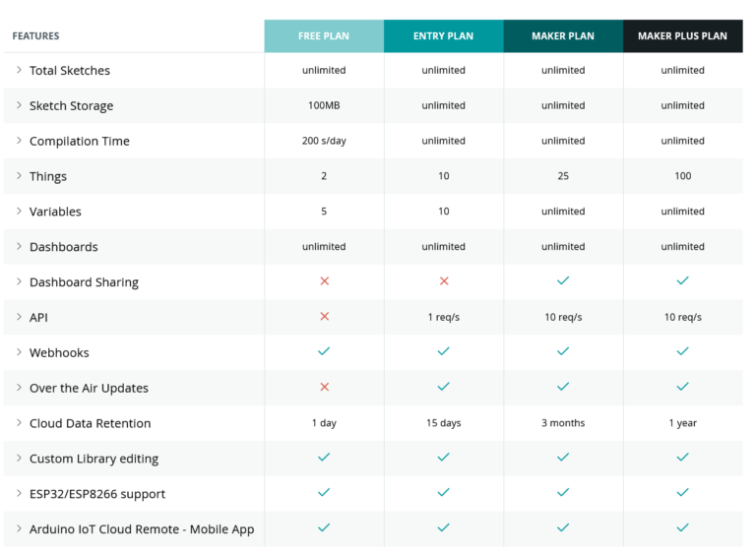Click red X for Free Plan API
This screenshot has width=756, height=555.
(324, 317)
